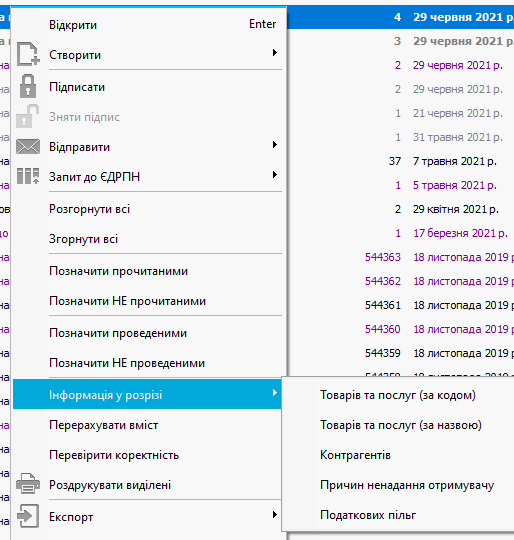
Task: Select Позначити проведеними
Action: point(148,333)
